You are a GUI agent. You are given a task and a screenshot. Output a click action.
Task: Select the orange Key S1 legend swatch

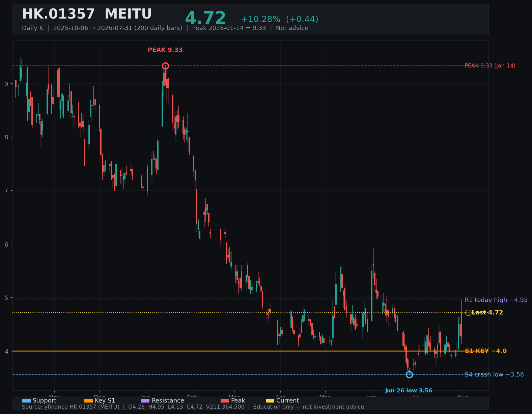[x=89, y=401]
